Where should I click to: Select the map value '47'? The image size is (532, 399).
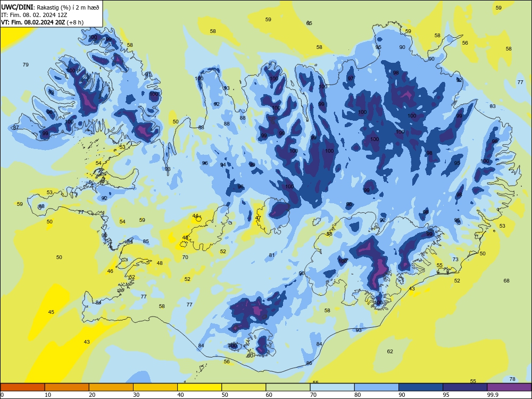(x=258, y=218)
